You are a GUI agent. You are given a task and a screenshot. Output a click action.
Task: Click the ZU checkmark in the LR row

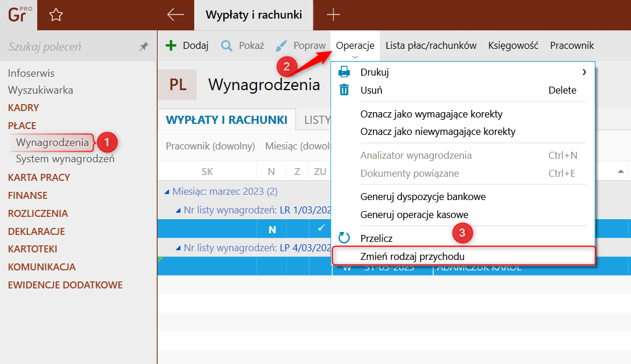(320, 229)
